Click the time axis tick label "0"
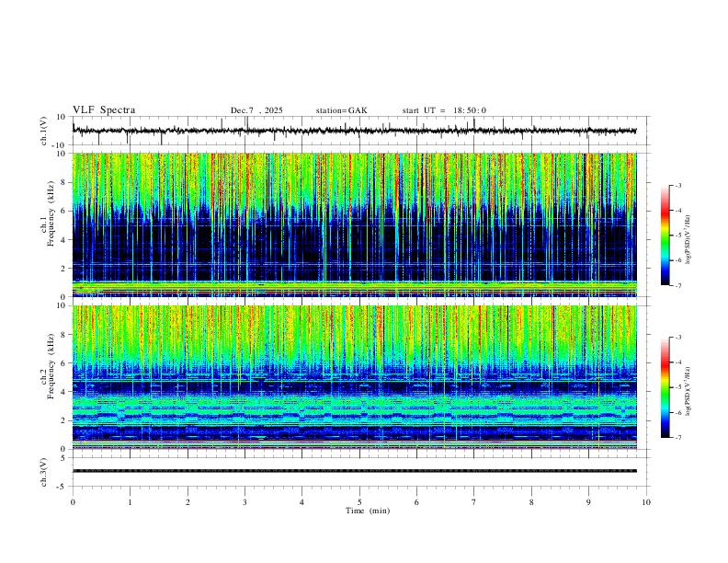Screen dimensions: 728x563 click(x=73, y=502)
